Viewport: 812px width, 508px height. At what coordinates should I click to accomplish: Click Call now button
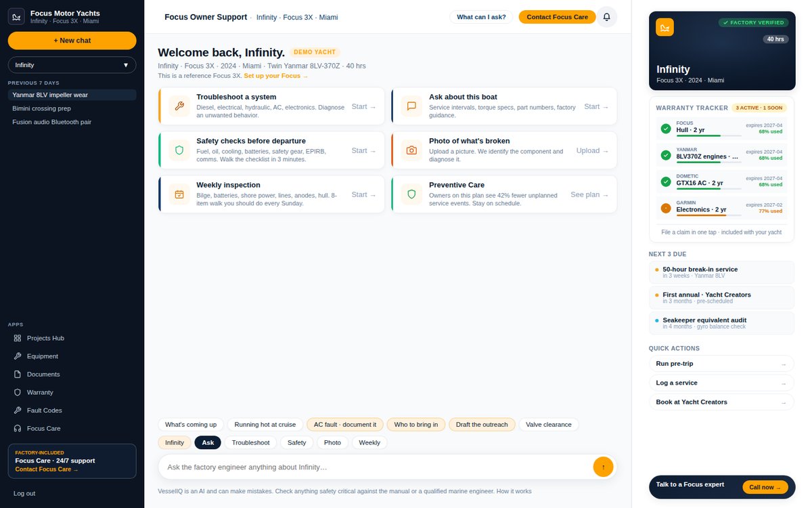(x=765, y=487)
